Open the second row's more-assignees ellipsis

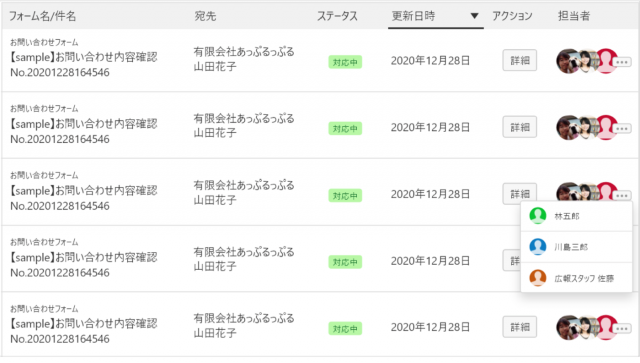[x=622, y=129]
